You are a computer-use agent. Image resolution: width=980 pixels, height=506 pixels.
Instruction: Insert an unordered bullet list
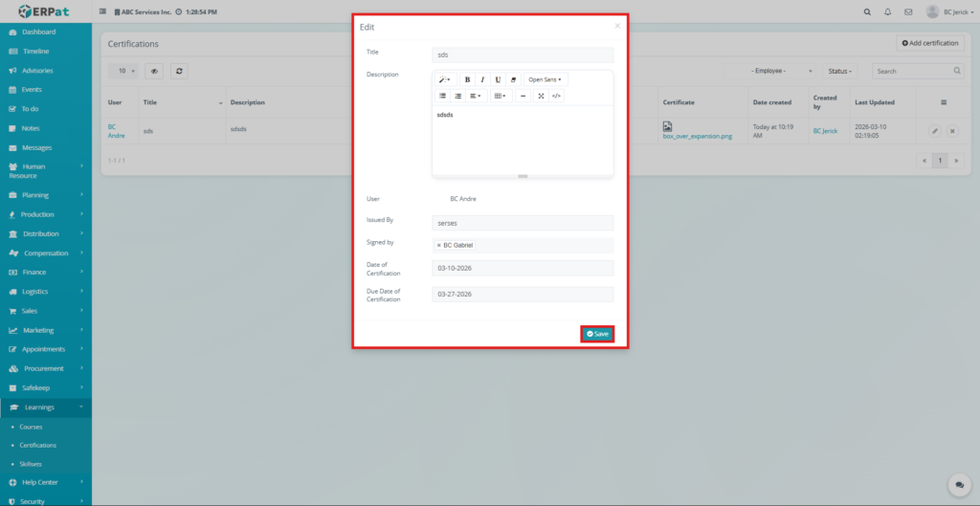442,96
